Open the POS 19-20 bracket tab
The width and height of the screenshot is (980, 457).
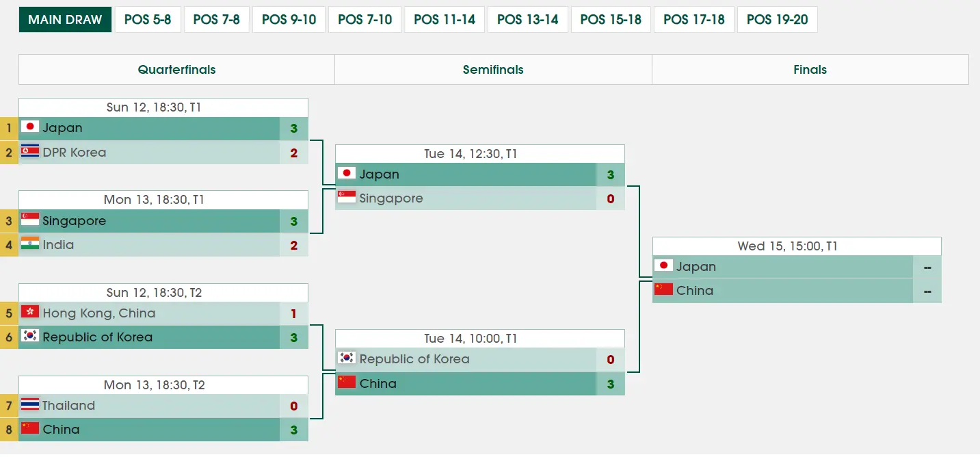point(777,20)
